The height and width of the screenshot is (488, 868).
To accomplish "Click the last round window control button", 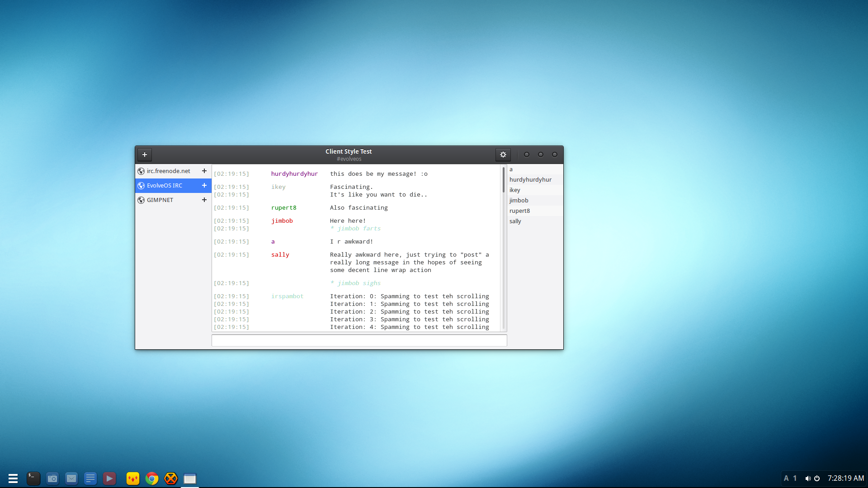I will pos(555,155).
